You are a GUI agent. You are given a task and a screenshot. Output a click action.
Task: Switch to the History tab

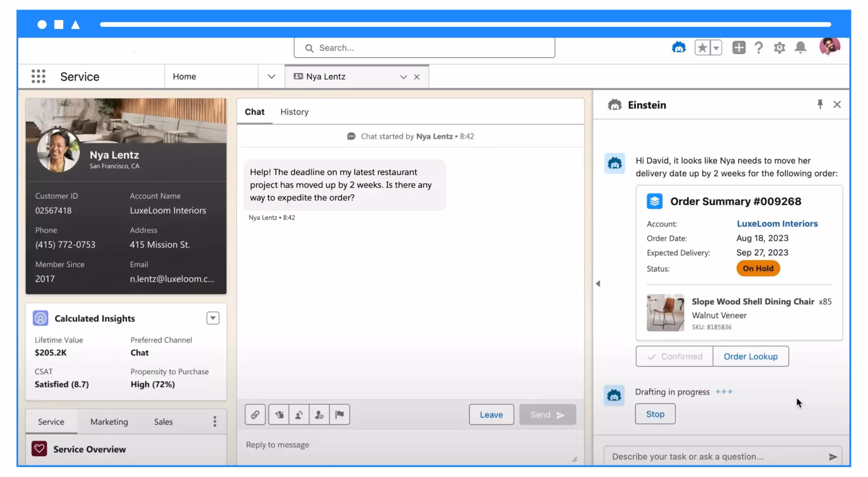(294, 112)
